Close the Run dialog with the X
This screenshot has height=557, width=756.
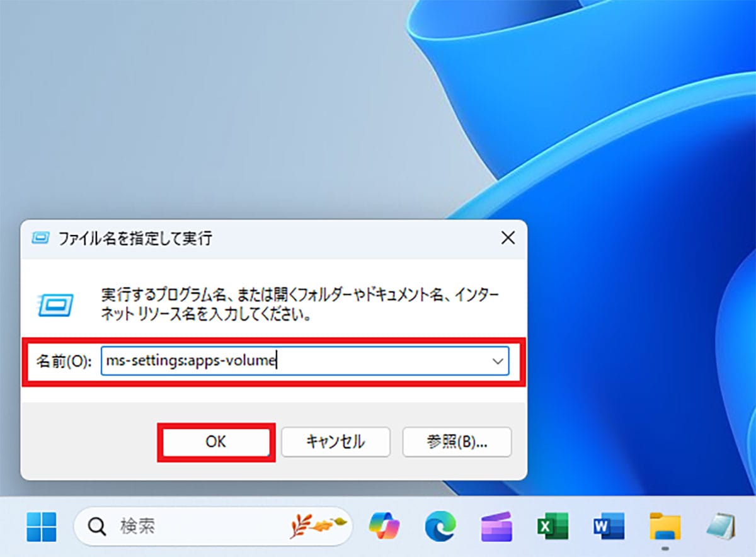(x=508, y=238)
